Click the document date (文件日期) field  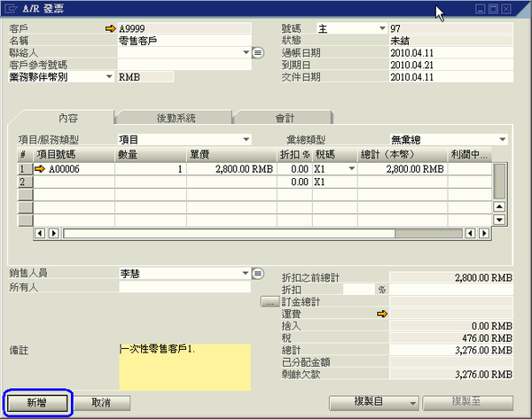[x=451, y=77]
